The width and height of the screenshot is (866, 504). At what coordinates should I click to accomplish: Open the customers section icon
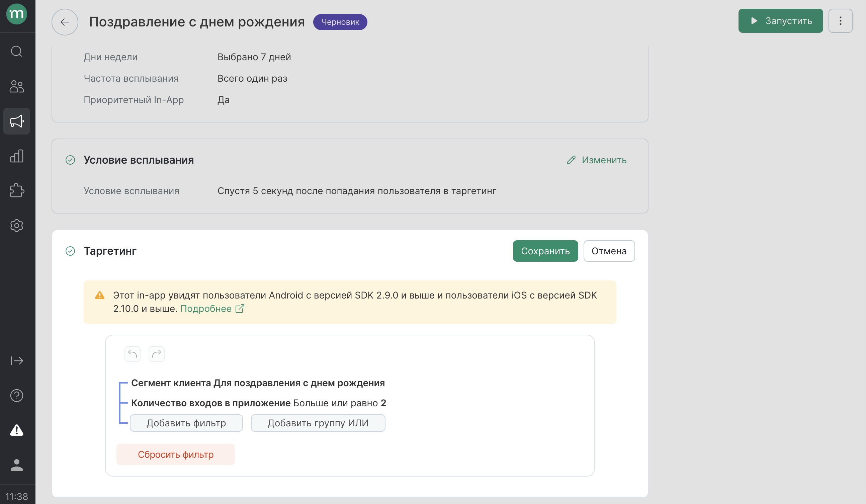click(16, 86)
